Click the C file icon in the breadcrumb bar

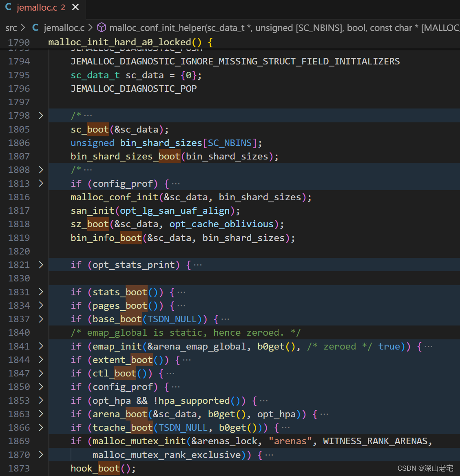tap(35, 28)
